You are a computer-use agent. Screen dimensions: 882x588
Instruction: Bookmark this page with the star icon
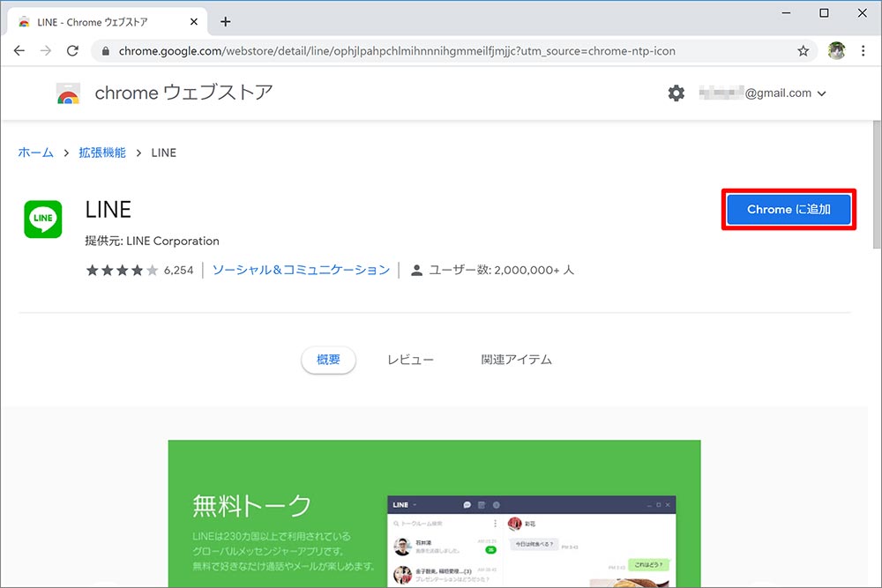coord(803,51)
